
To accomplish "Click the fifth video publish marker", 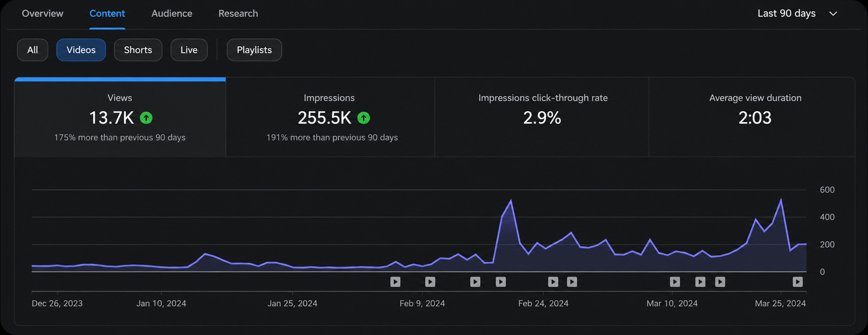I will pos(553,282).
